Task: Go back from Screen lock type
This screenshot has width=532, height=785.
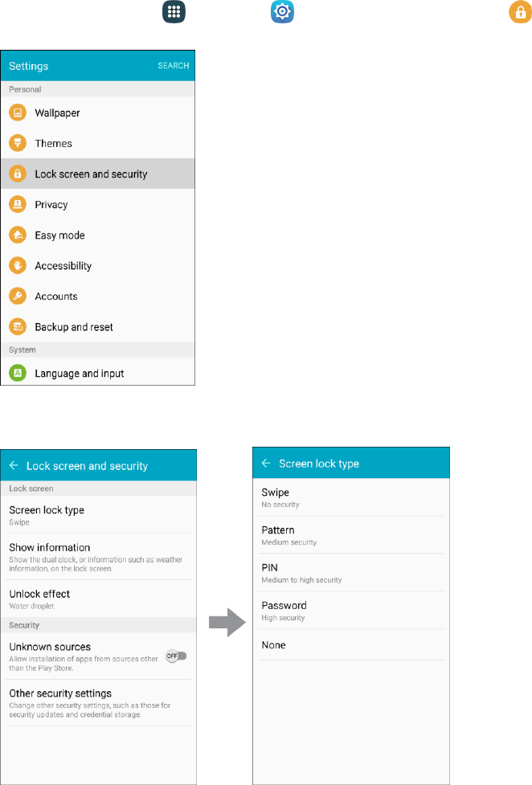Action: coord(266,463)
